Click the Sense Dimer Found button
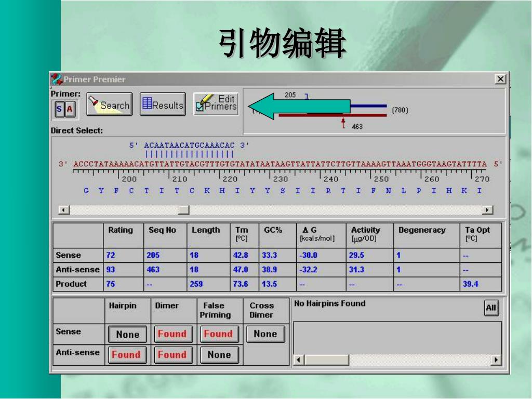This screenshot has height=399, width=532. (x=174, y=334)
